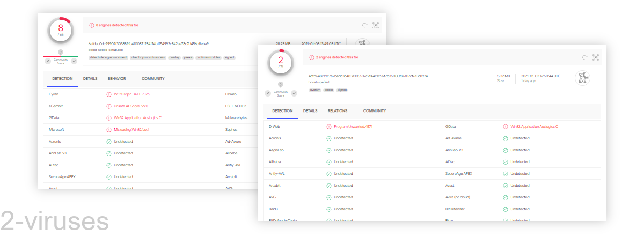Click the detect-debug-environment tag

click(x=108, y=57)
